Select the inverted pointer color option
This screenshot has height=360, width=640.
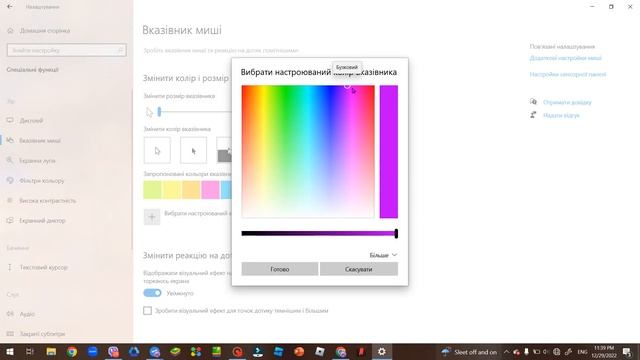pyautogui.click(x=224, y=150)
